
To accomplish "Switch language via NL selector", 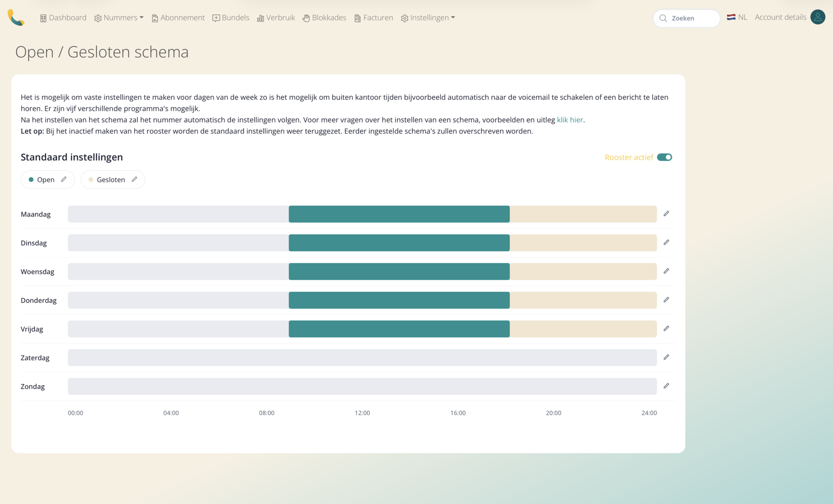I will (737, 17).
